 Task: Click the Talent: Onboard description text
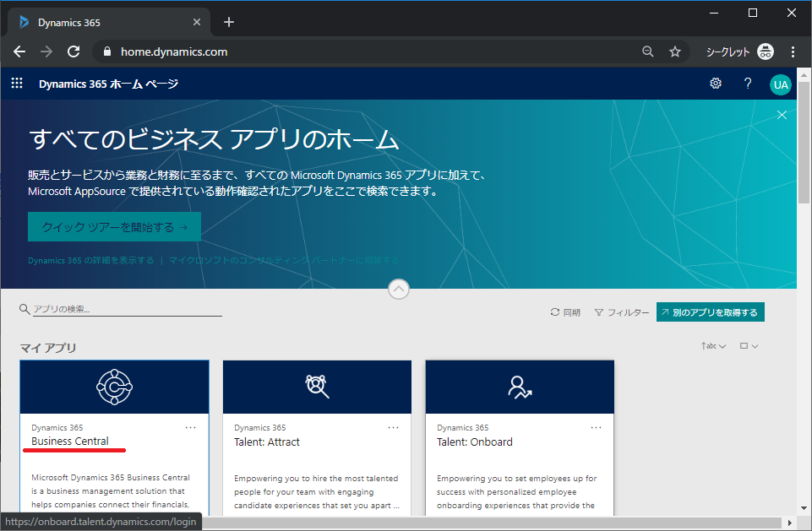517,491
